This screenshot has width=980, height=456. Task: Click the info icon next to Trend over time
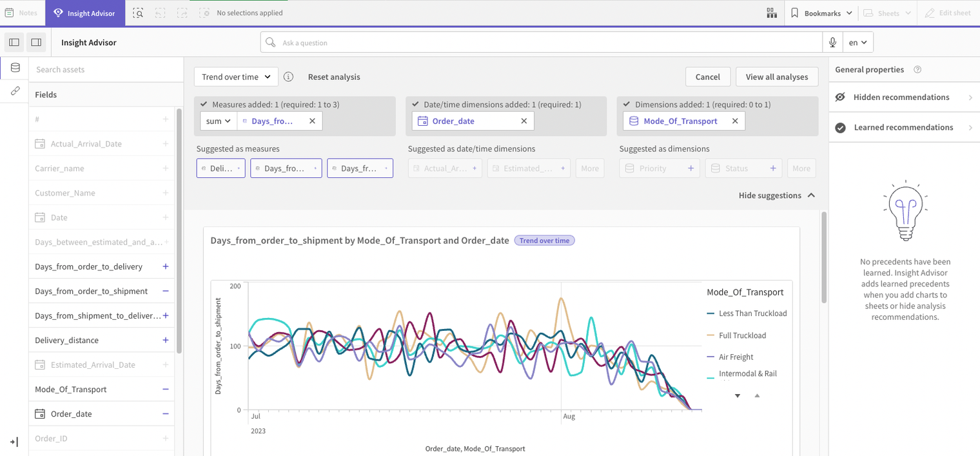(x=289, y=77)
